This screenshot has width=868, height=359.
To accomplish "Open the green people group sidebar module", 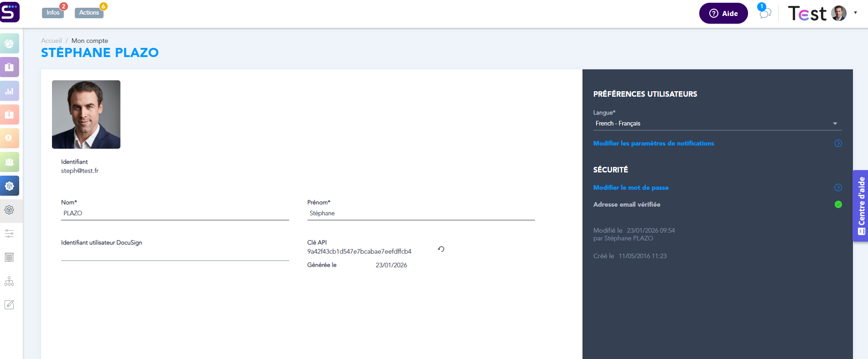I will tap(10, 162).
